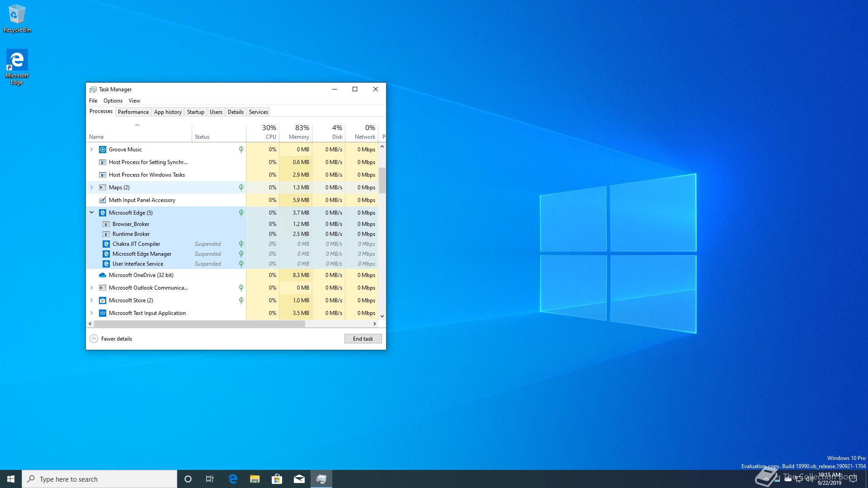Click the horizontal scrollbar right arrow
This screenshot has height=488, width=868.
[374, 324]
